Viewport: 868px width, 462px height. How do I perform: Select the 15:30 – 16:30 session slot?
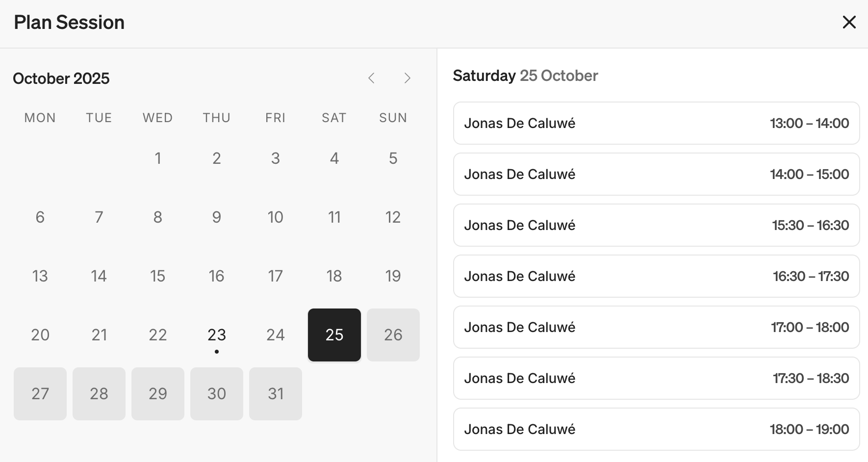656,225
